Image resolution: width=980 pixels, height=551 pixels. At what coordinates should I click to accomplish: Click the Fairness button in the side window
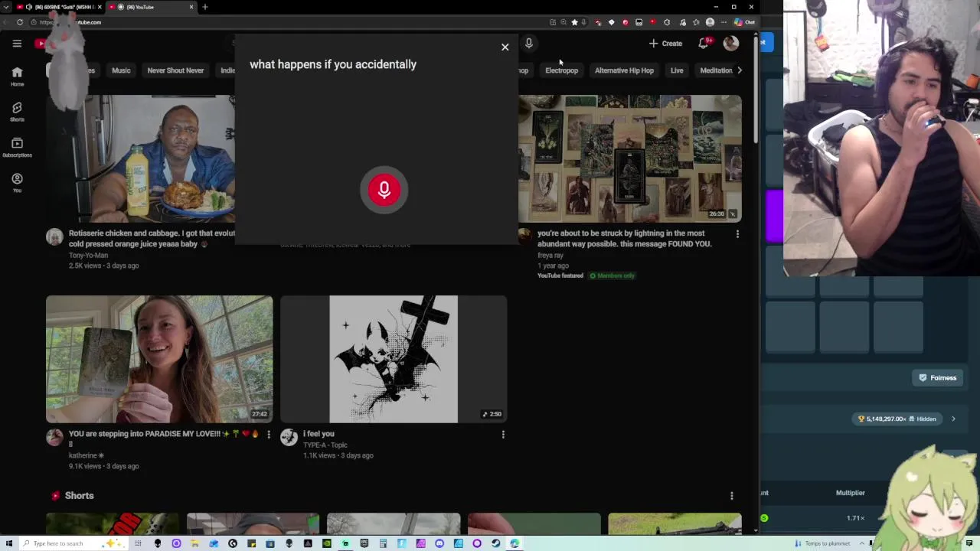938,378
